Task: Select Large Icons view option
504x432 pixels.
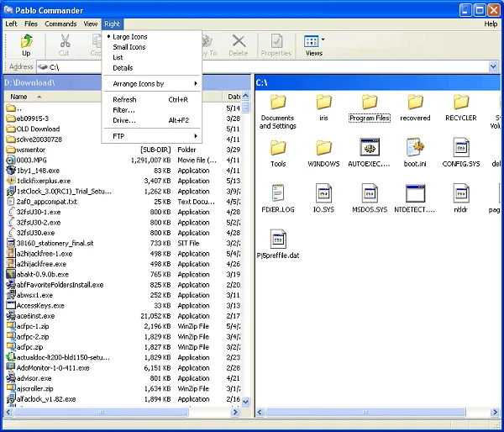Action: (x=130, y=37)
